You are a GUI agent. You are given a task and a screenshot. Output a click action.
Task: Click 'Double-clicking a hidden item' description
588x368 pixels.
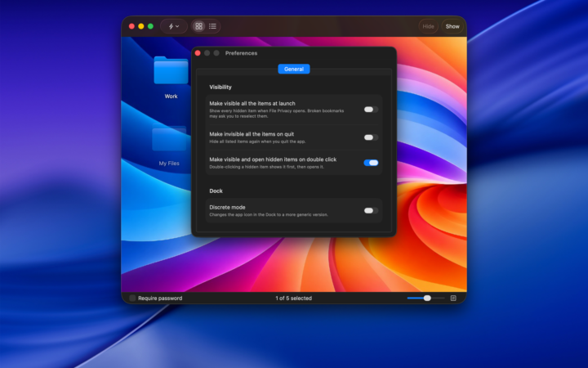click(266, 167)
